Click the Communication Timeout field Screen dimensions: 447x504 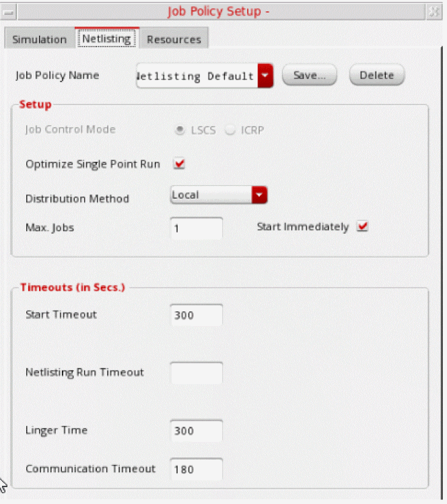[196, 469]
